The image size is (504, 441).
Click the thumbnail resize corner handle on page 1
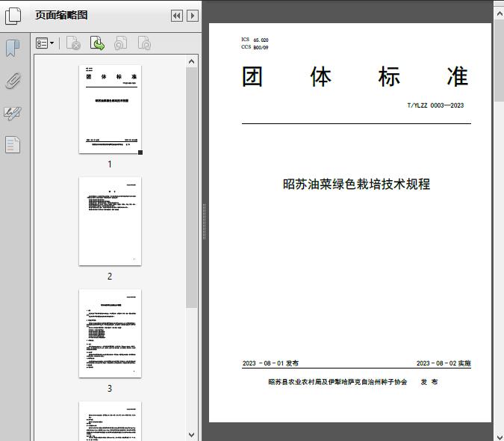click(x=140, y=152)
